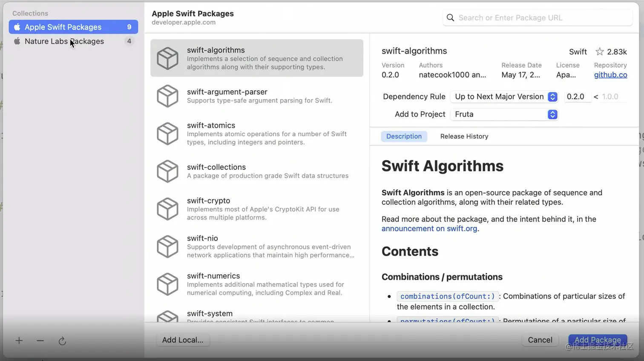Switch to the Description tab

[x=404, y=137]
